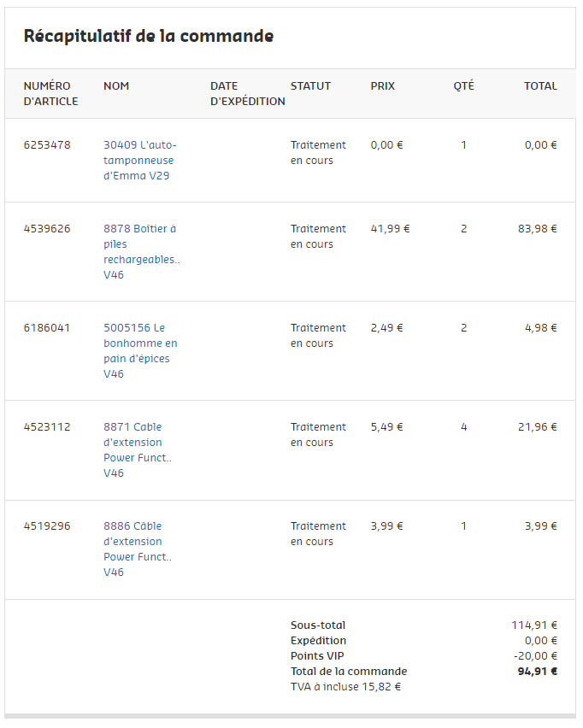This screenshot has height=728, width=583.
Task: Select the Qté column header
Action: (463, 85)
